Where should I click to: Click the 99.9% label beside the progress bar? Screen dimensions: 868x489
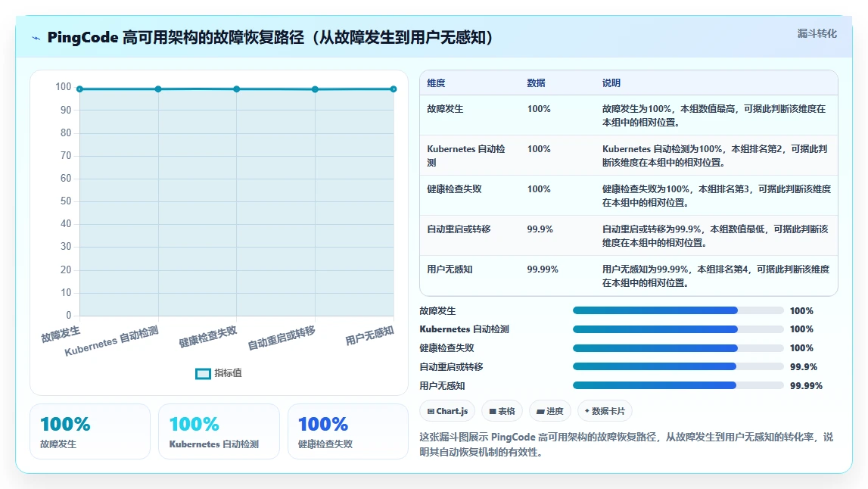tap(803, 367)
